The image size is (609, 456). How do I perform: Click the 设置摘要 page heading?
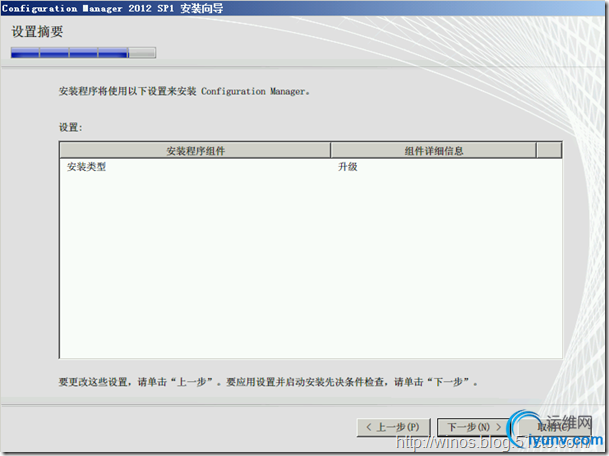pos(37,31)
